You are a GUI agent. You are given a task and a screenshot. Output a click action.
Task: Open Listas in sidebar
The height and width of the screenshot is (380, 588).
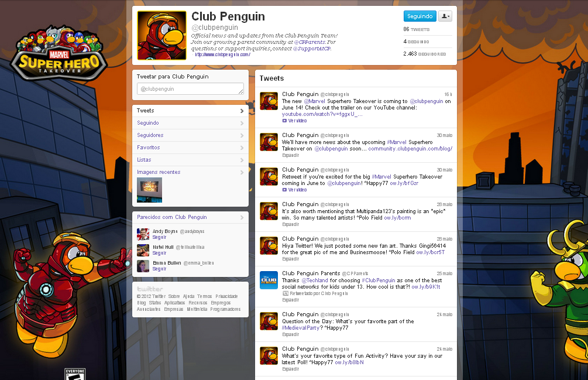point(191,160)
